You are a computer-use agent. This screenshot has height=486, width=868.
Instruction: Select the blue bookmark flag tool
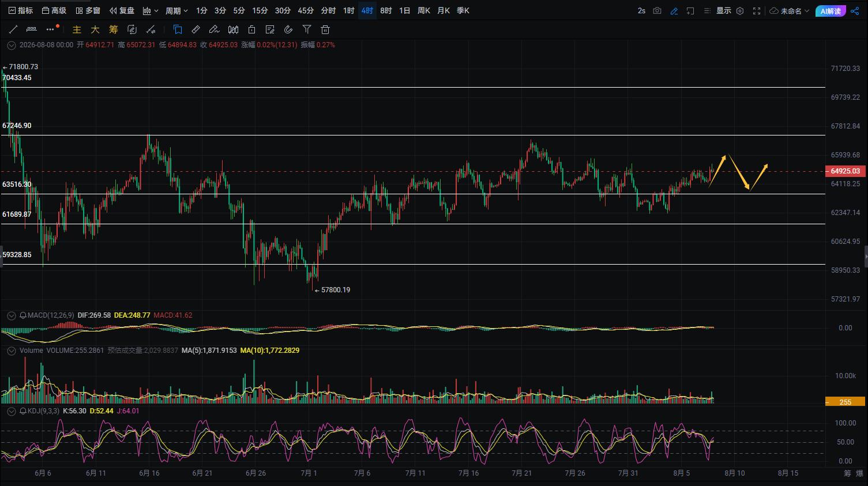[x=178, y=29]
